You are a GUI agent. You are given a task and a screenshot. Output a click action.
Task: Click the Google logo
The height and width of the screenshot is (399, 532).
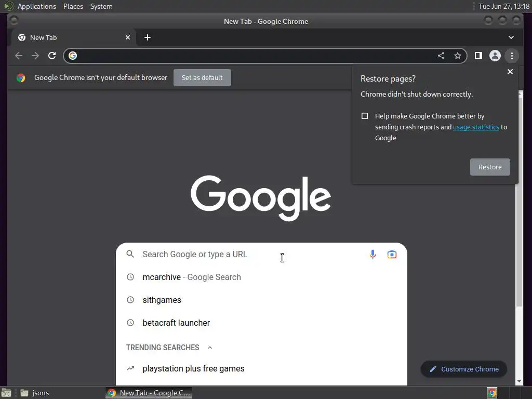(x=261, y=198)
